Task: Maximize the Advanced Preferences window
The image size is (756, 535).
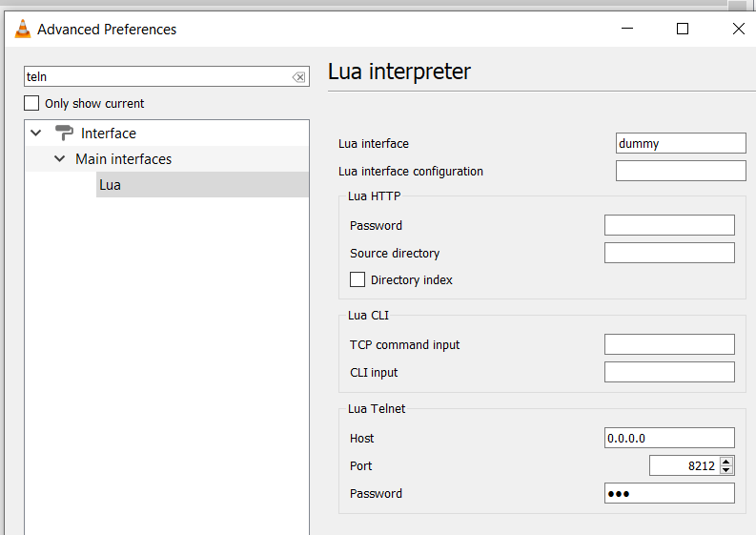Action: [x=683, y=29]
